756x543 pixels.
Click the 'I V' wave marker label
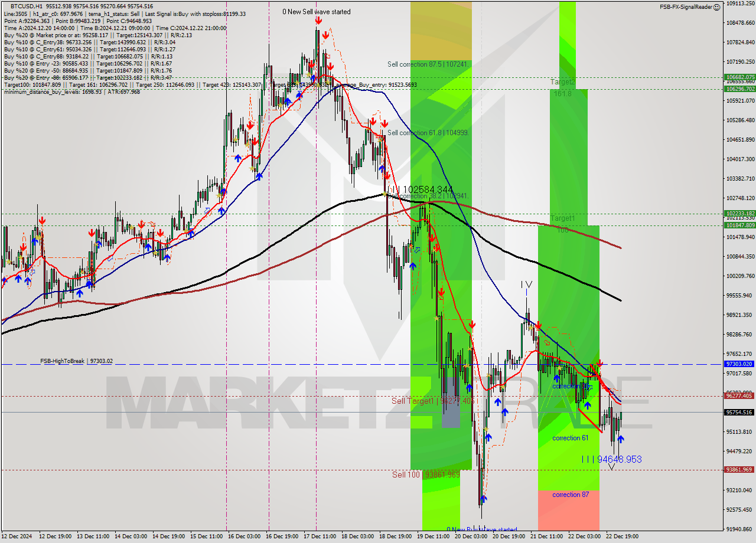[x=526, y=285]
